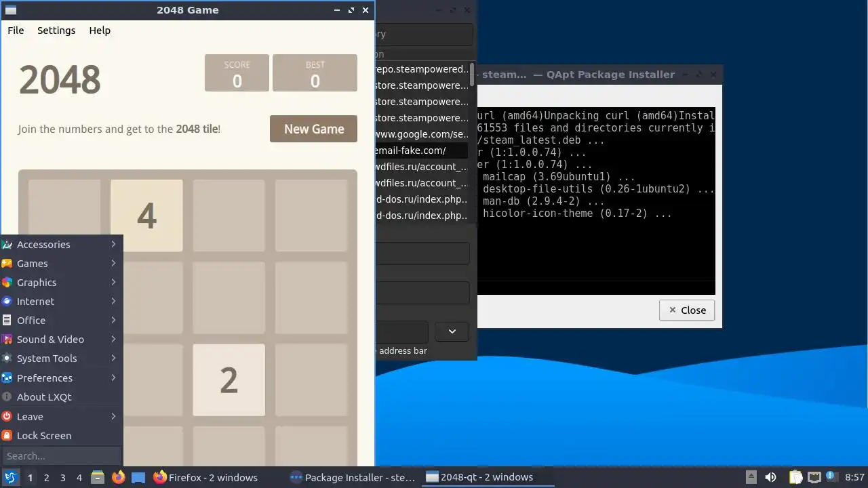Screen dimensions: 868x488
Task: Click the menu Search field
Action: pyautogui.click(x=61, y=456)
